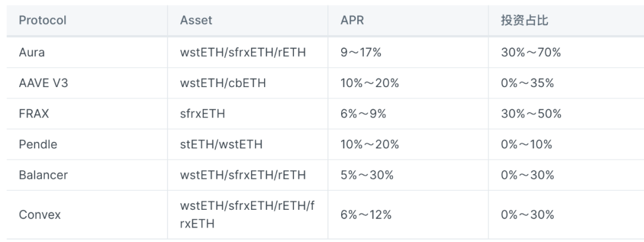Select the Convex protocol cell

point(40,215)
